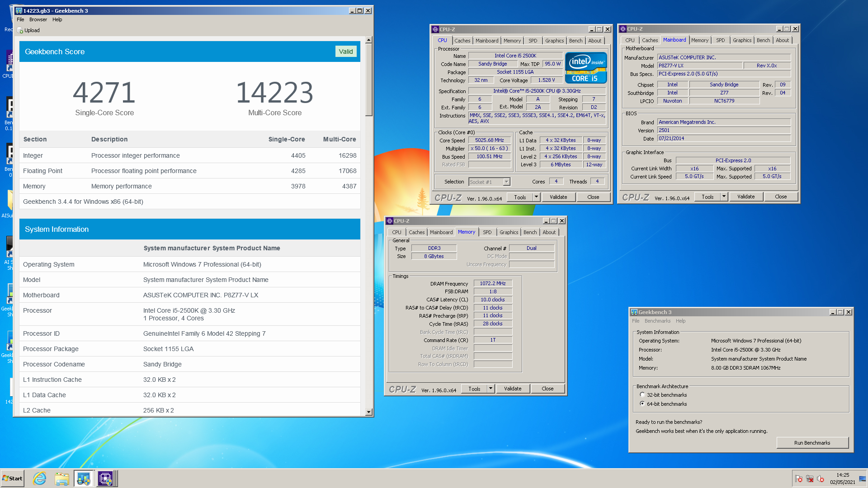This screenshot has height=488, width=868.
Task: Click Close button in CPU-Z Mainboard window
Action: (x=780, y=197)
